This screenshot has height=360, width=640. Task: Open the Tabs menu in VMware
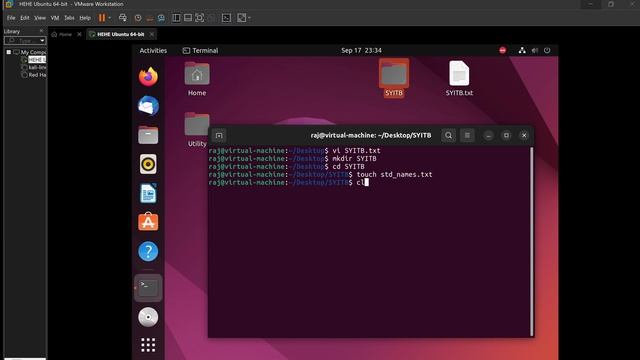pos(69,18)
